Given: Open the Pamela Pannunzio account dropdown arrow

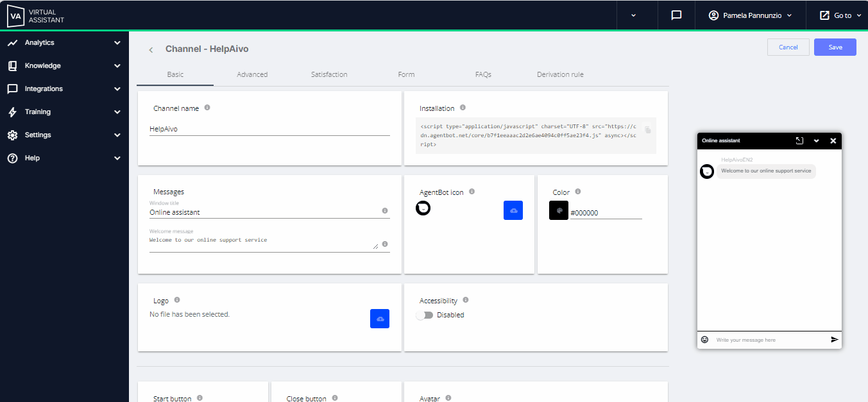Looking at the screenshot, I should 789,15.
